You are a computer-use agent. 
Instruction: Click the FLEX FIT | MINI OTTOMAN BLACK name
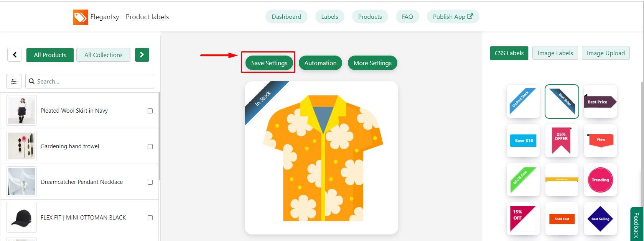click(83, 218)
